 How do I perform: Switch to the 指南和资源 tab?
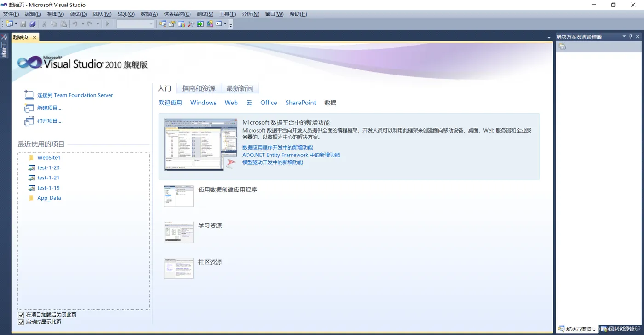click(x=199, y=88)
